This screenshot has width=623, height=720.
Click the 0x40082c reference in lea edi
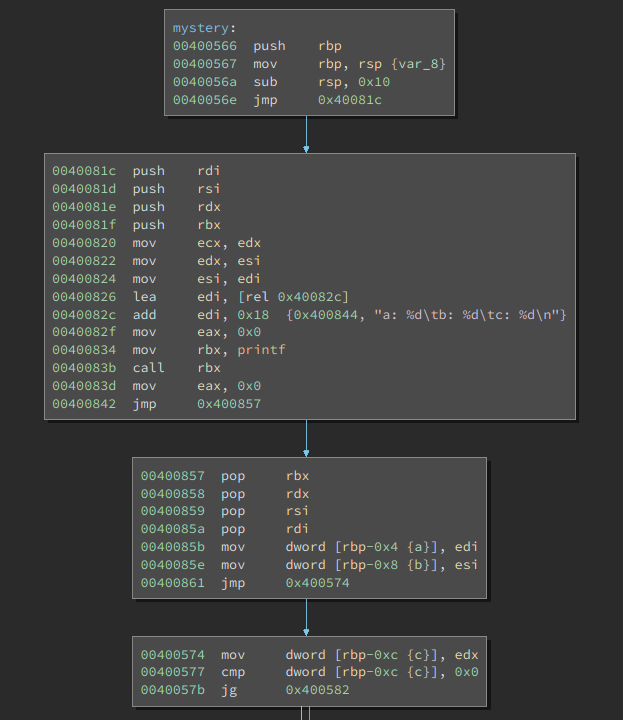(x=310, y=297)
